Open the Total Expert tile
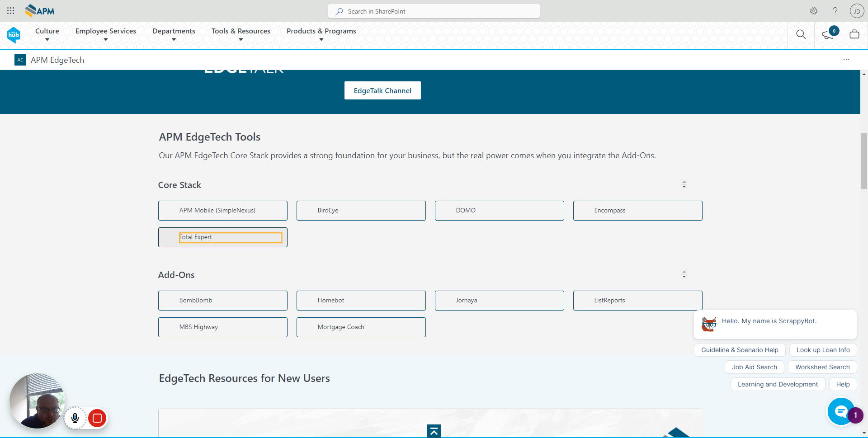The width and height of the screenshot is (868, 438). pyautogui.click(x=223, y=237)
